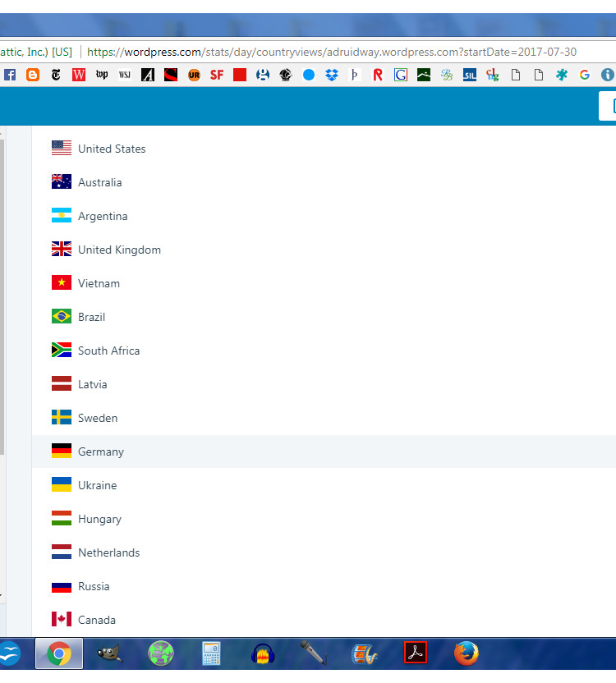Open Adobe Acrobat Reader from taskbar
Viewport: 616px width, 683px height.
pyautogui.click(x=416, y=654)
